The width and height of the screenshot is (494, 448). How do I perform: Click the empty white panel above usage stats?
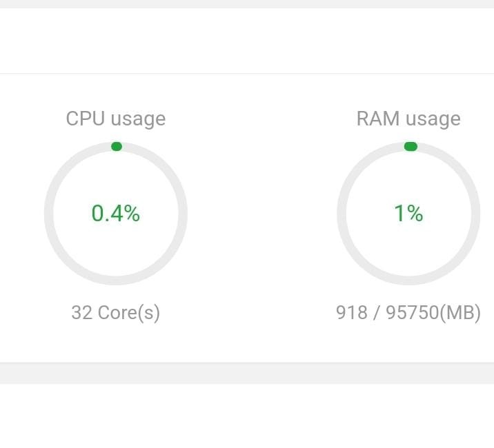tap(247, 40)
